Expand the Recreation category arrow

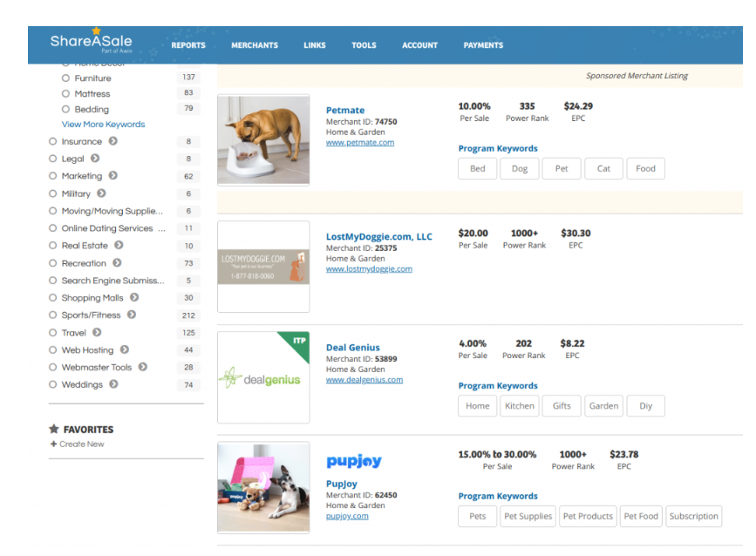[x=117, y=262]
